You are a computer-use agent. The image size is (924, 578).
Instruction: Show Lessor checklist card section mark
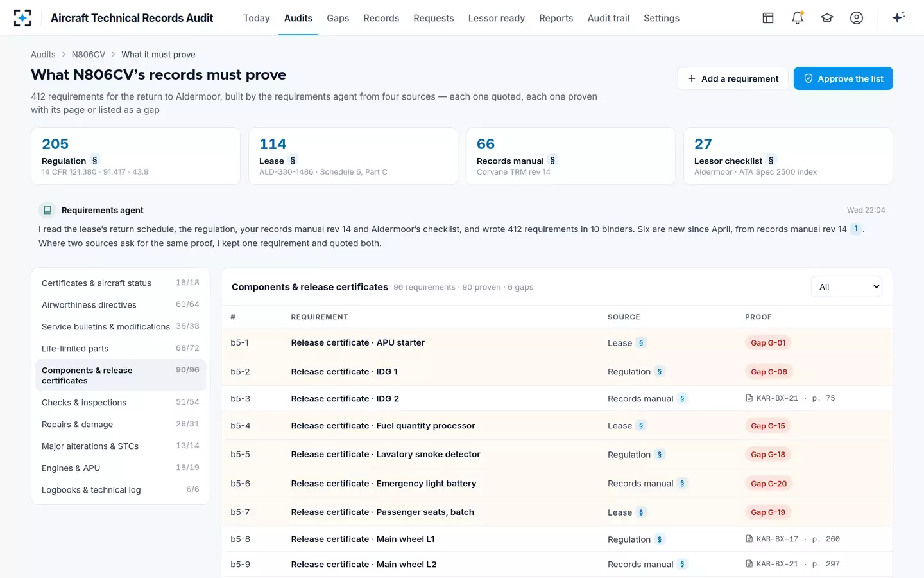[x=771, y=161]
